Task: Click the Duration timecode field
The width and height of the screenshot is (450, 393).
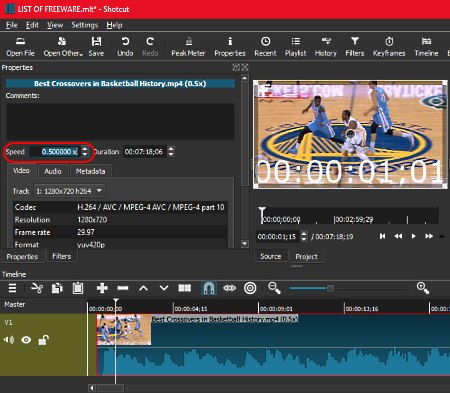Action: (144, 152)
